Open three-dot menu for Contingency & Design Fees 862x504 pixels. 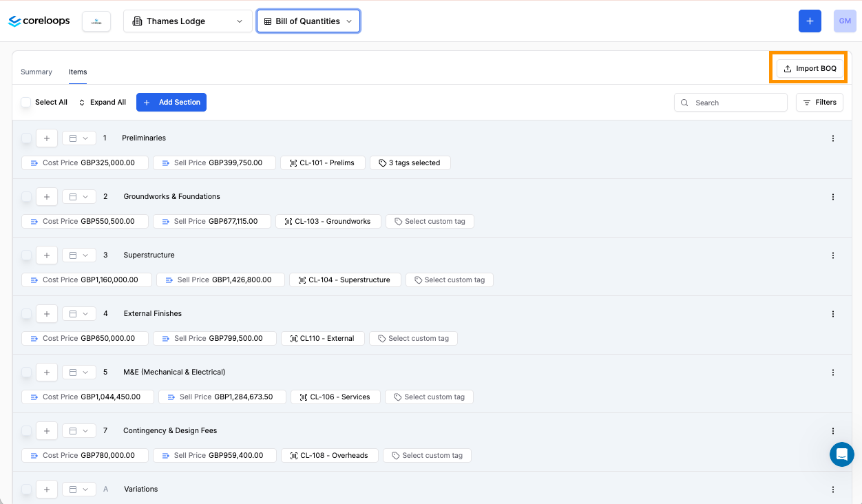833,431
